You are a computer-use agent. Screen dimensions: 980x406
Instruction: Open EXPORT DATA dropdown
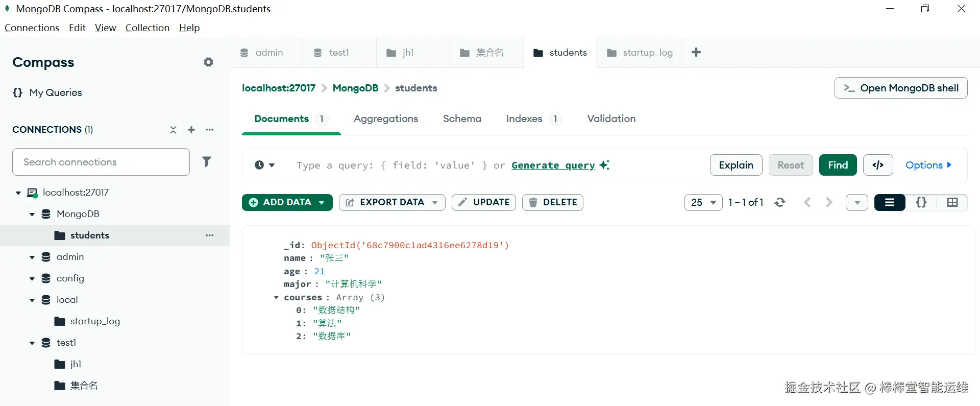(x=392, y=202)
